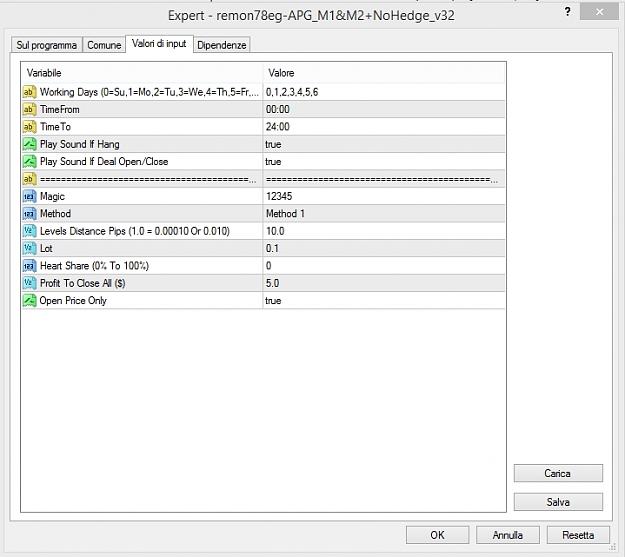The height and width of the screenshot is (557, 625).
Task: Click the string icon of the separator row
Action: pyautogui.click(x=29, y=179)
